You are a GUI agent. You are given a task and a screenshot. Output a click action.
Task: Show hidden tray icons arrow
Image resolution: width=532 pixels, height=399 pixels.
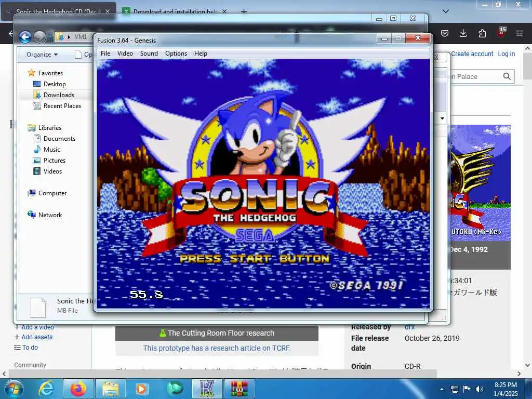442,389
